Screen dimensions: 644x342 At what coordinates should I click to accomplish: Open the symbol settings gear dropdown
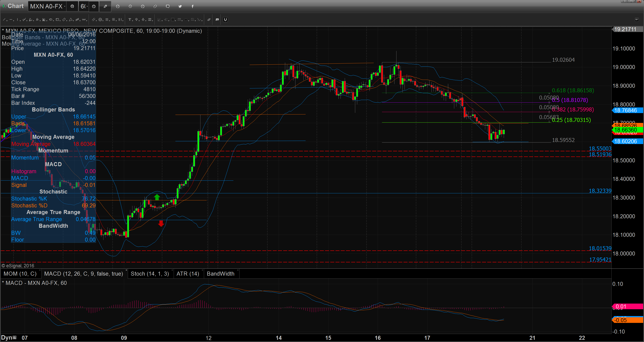pyautogui.click(x=72, y=6)
